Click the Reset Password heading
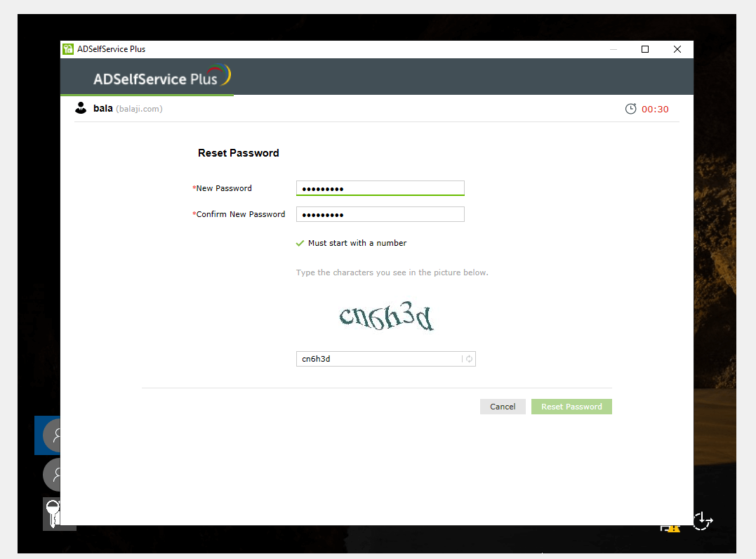 point(238,153)
